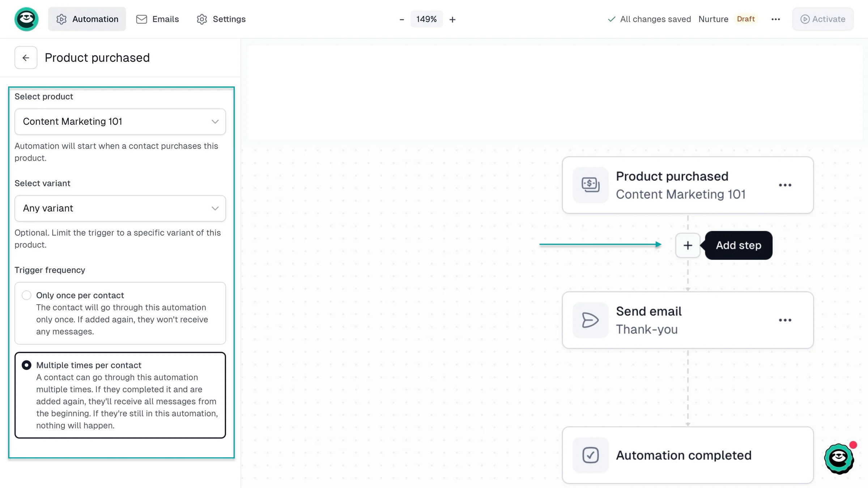Select the Product purchased trigger card
Viewport: 868px width, 488px height.
pos(688,185)
